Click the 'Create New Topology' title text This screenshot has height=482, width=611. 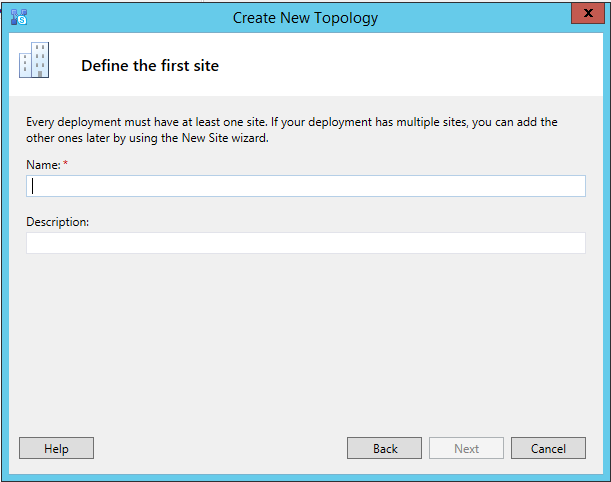point(305,17)
